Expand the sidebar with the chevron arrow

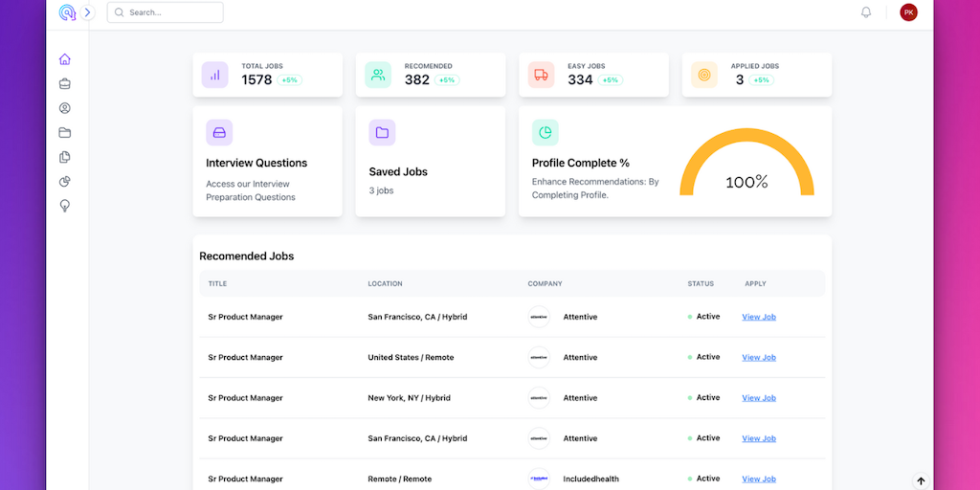pos(88,12)
